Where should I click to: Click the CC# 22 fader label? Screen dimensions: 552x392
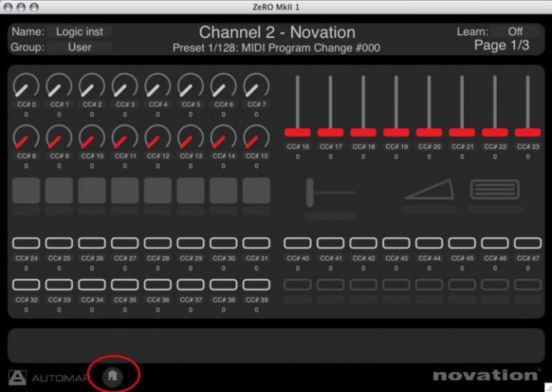pos(495,146)
